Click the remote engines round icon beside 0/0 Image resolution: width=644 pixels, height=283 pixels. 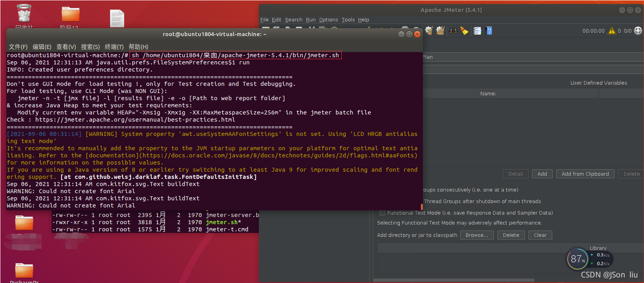pyautogui.click(x=638, y=31)
